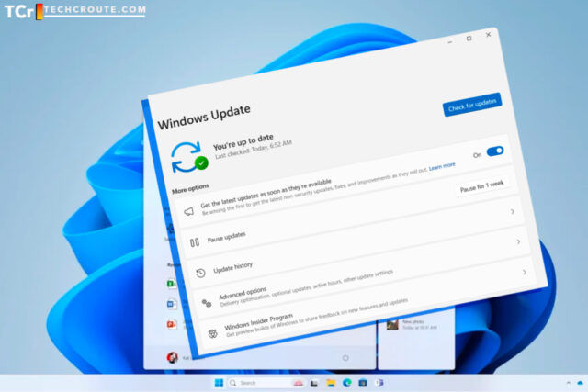Open Microsoft Store from the taskbar
The image size is (588, 392).
pyautogui.click(x=363, y=383)
